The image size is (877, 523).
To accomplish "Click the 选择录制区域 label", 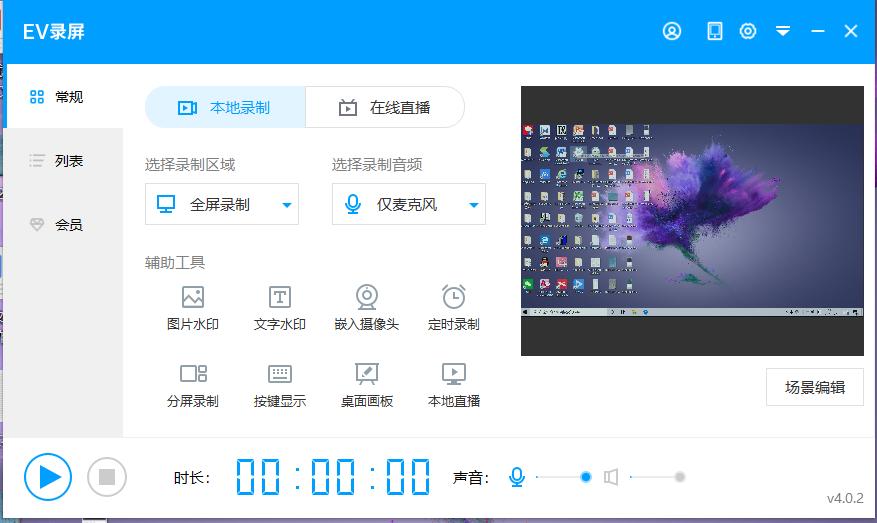I will pos(190,164).
